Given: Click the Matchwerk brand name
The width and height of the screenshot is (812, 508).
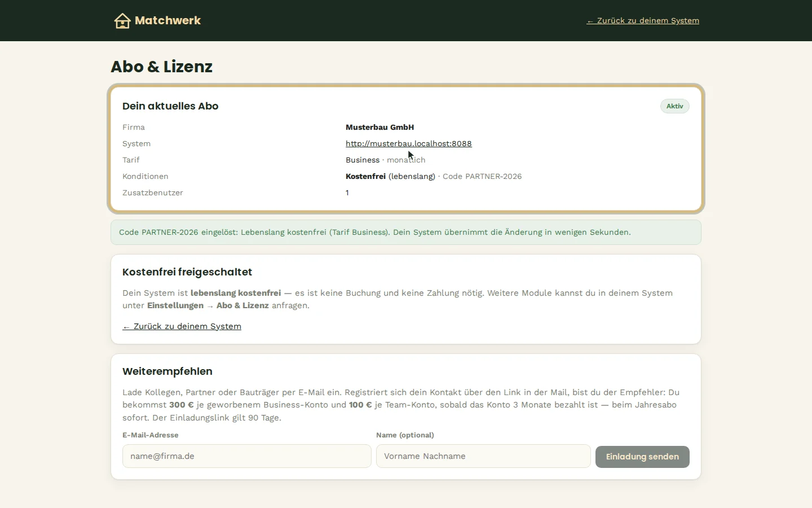Looking at the screenshot, I should click(167, 20).
